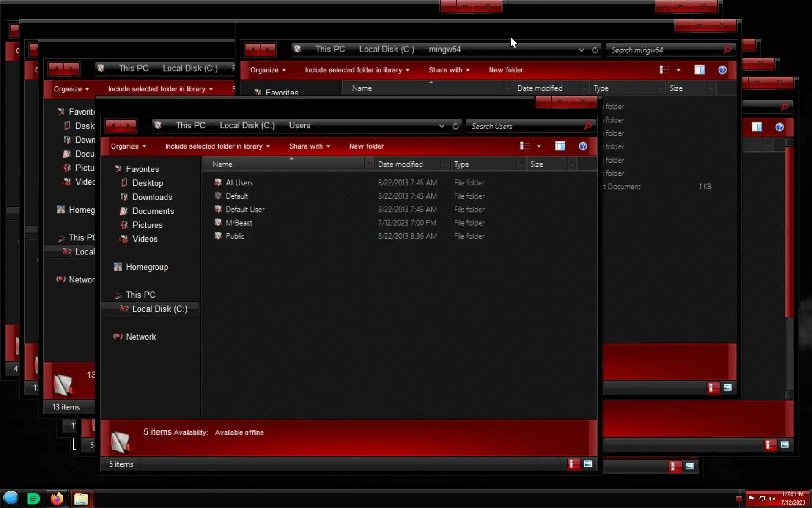Click Back arrow in Users window
The image size is (812, 508).
click(x=113, y=125)
